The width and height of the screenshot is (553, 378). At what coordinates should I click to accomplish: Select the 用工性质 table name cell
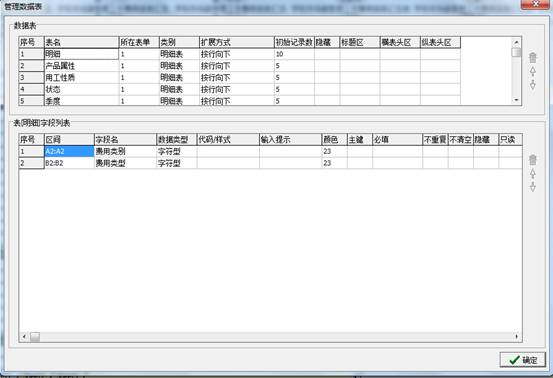tap(81, 78)
